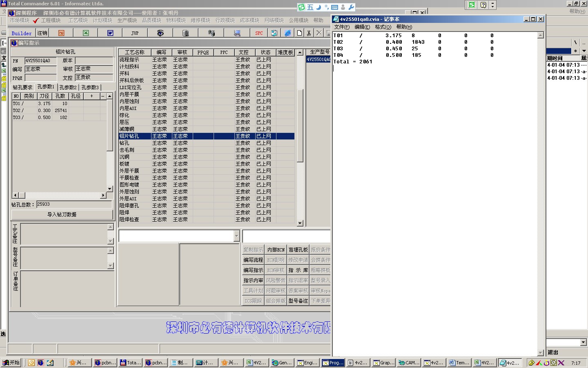Viewport: 588px width, 368px height.
Task: Click the JUP toolbar button
Action: (x=135, y=33)
